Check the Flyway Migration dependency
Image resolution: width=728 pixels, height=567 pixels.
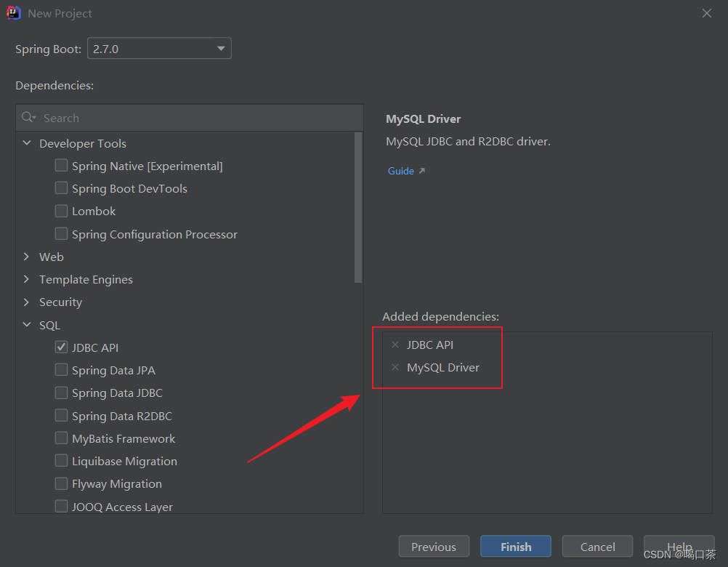pyautogui.click(x=61, y=483)
